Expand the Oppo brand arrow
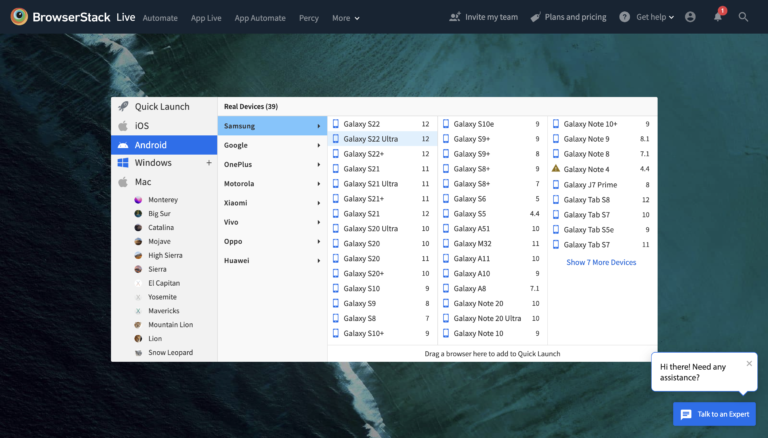 click(x=318, y=242)
